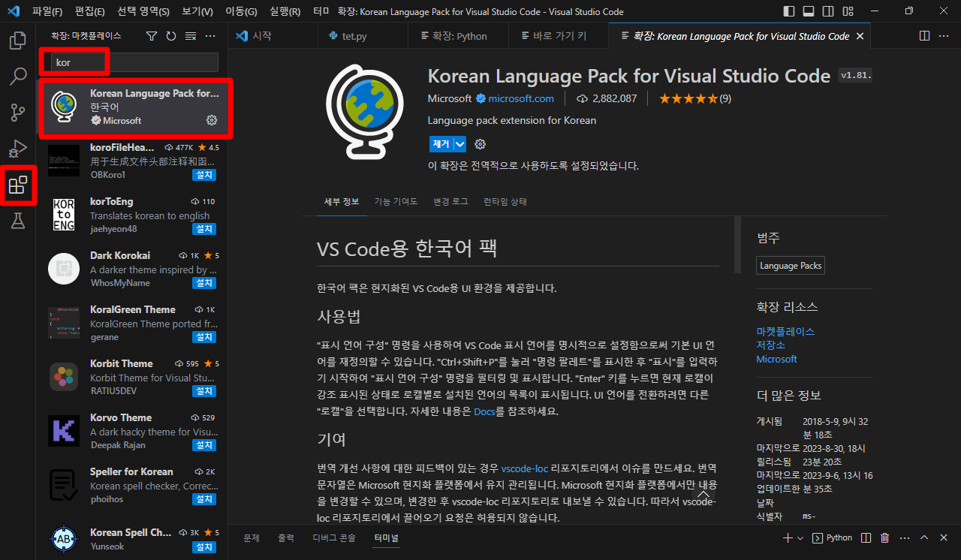
Task: Install the koroFileHeader extension
Action: point(204,175)
